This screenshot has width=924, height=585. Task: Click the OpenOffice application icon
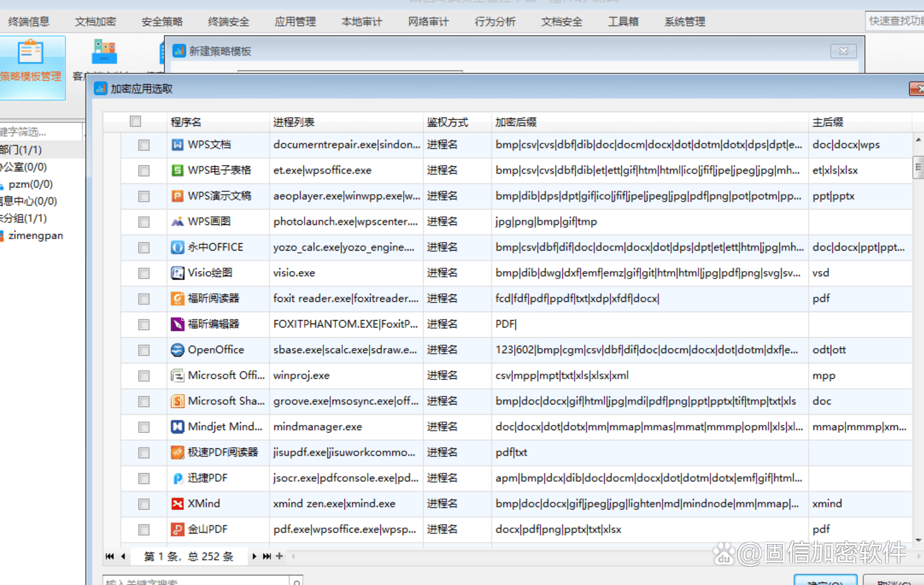click(178, 350)
